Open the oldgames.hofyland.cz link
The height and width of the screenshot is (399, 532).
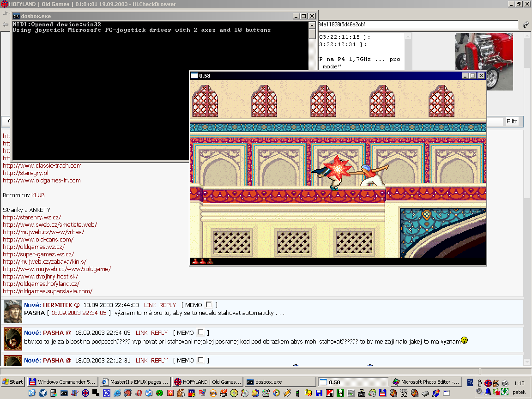(x=41, y=284)
